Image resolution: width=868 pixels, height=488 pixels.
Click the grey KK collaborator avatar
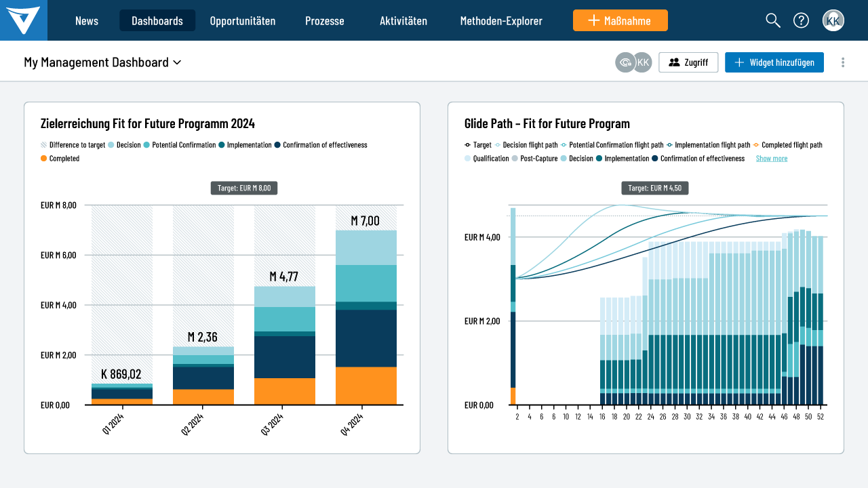[643, 62]
